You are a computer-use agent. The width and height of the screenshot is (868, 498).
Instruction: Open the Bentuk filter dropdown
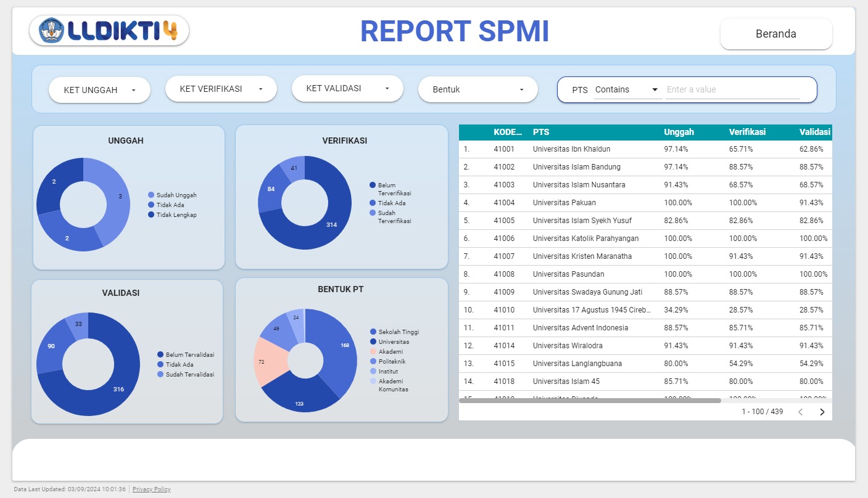coord(478,89)
